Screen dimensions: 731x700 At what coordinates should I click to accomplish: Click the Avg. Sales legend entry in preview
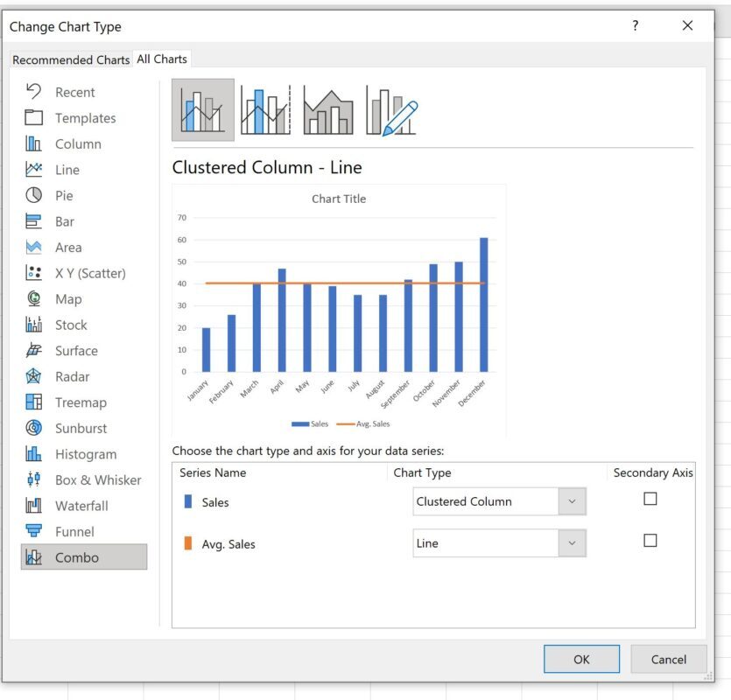click(363, 423)
